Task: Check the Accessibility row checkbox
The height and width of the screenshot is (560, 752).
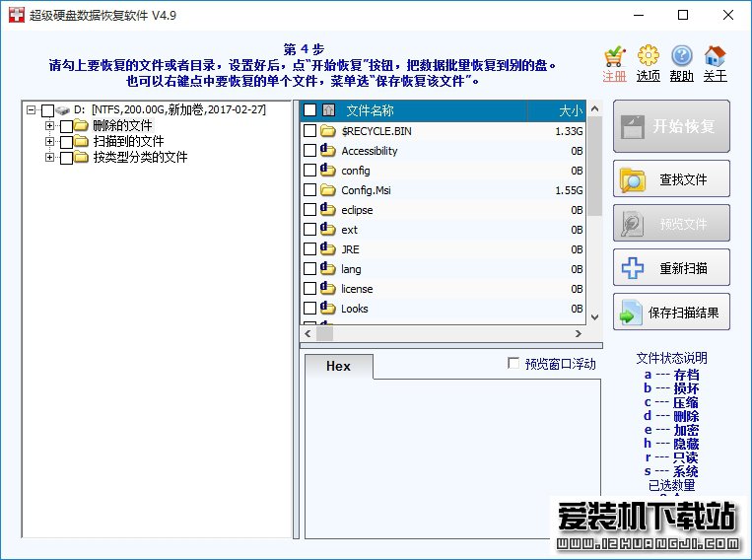Action: pos(309,150)
